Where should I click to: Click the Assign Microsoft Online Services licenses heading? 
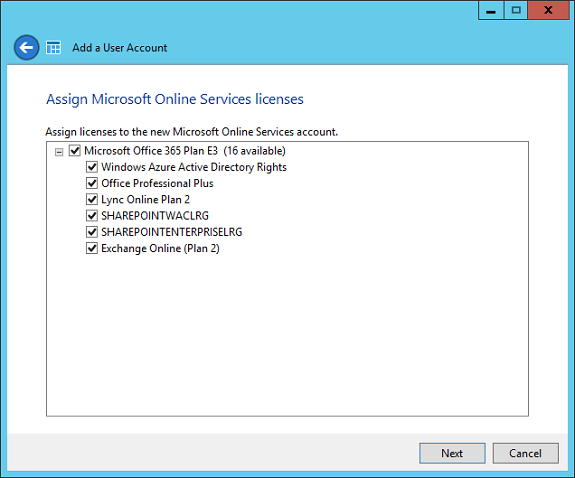[175, 99]
